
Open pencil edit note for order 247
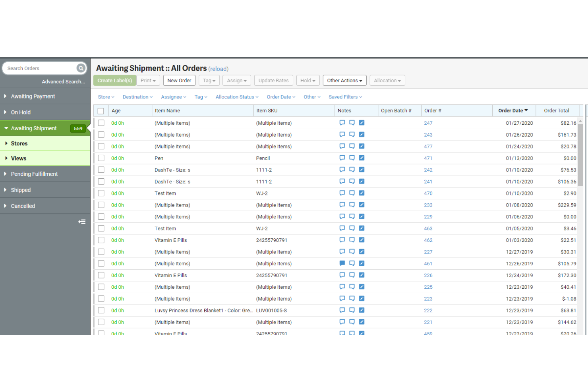(x=362, y=123)
